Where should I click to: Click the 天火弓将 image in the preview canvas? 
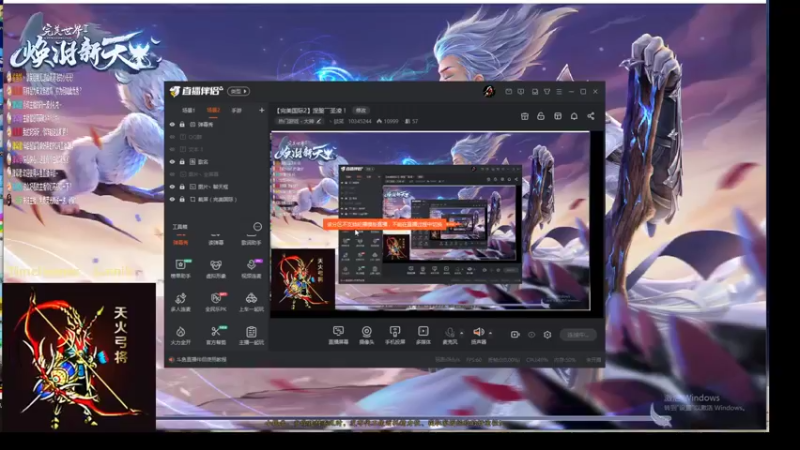303,279
